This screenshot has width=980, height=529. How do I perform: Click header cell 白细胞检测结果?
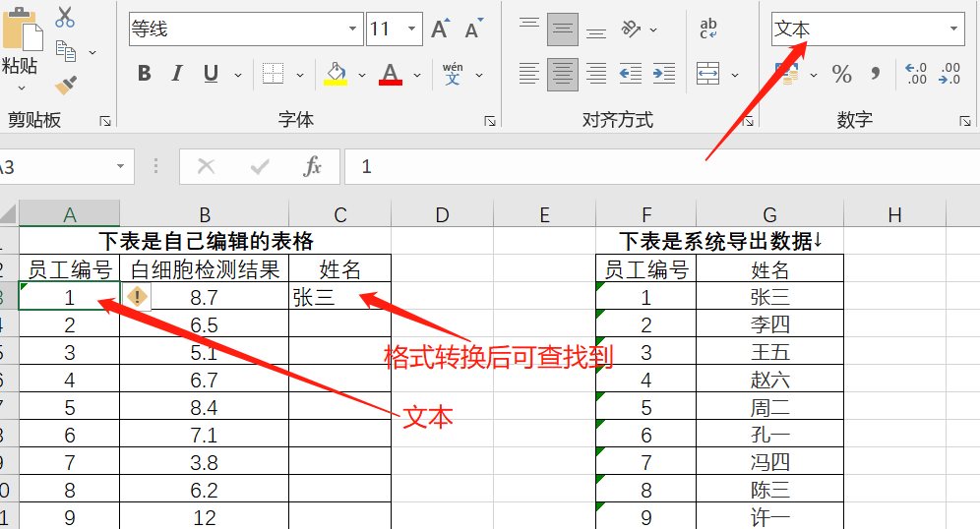205,268
